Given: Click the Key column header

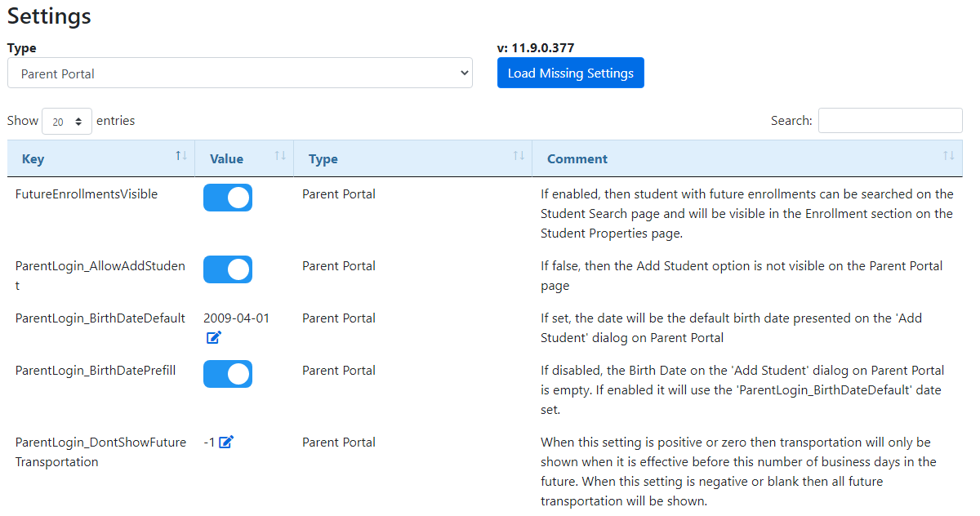Looking at the screenshot, I should [x=33, y=159].
